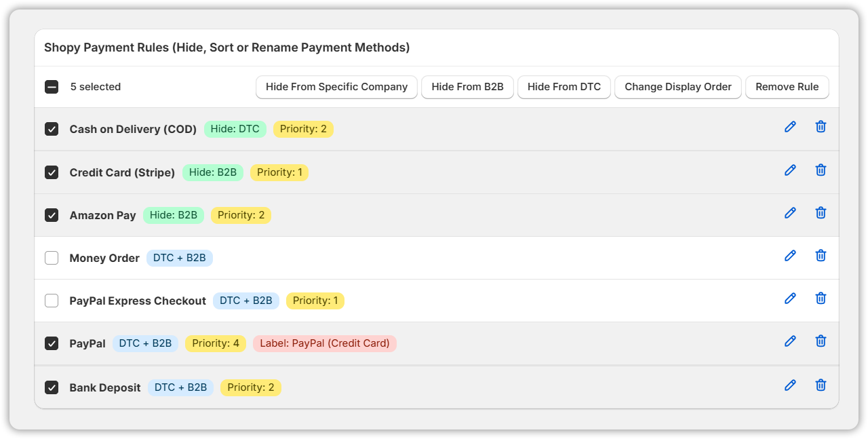Click the Hide From DTC button
This screenshot has width=868, height=439.
[x=564, y=87]
